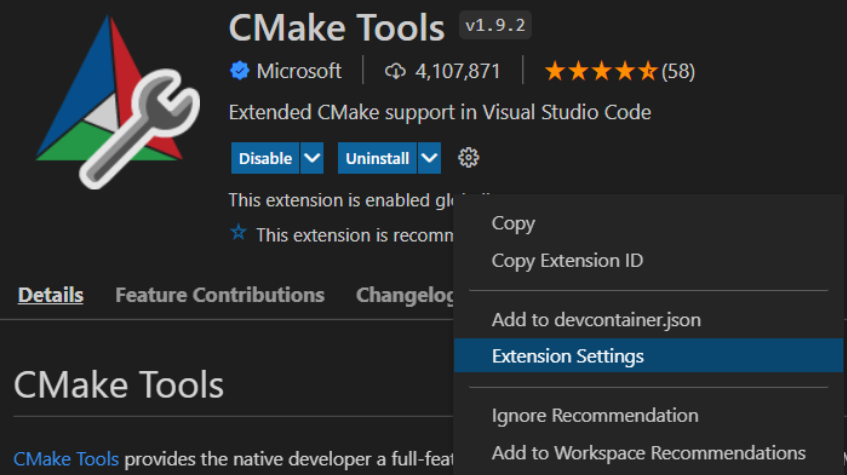This screenshot has width=847, height=475.
Task: Click the CMake Tools readme heading
Action: pos(118,385)
